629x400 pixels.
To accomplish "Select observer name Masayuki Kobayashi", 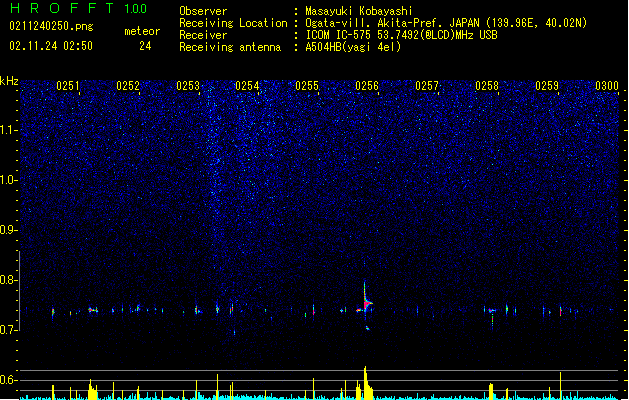I will (359, 11).
